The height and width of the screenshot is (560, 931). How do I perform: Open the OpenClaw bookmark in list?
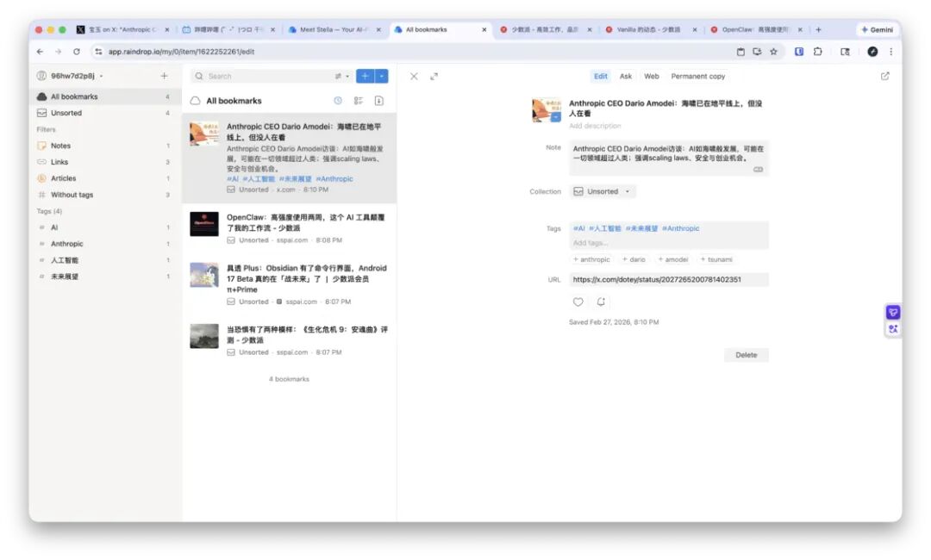(289, 228)
